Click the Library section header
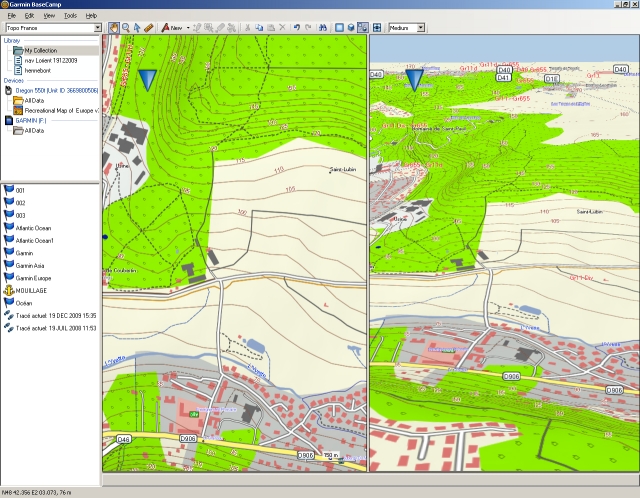Screen dimensions: 640x498 (x=12, y=40)
